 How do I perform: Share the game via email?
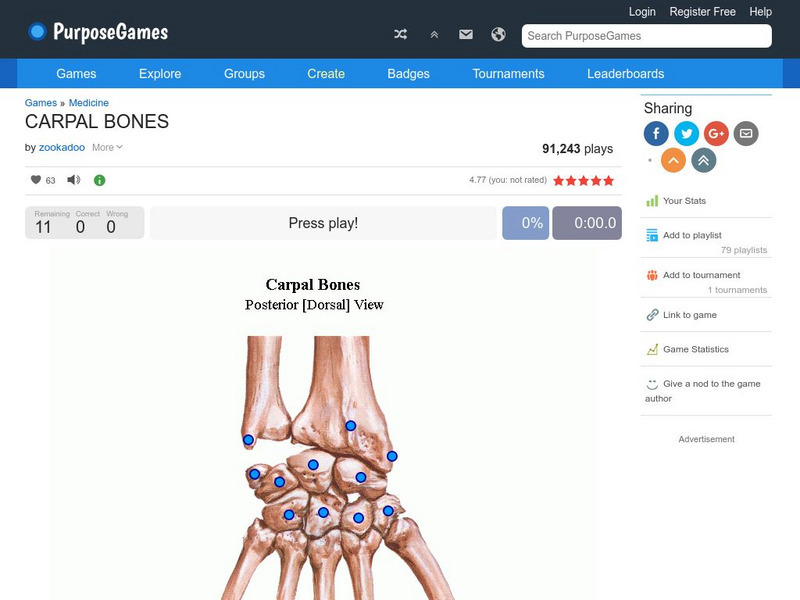746,133
